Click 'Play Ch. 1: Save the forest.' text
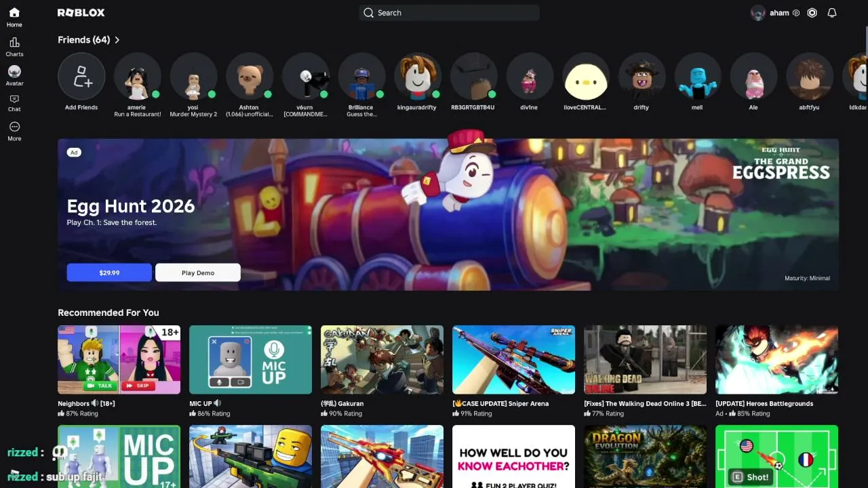 pos(112,222)
